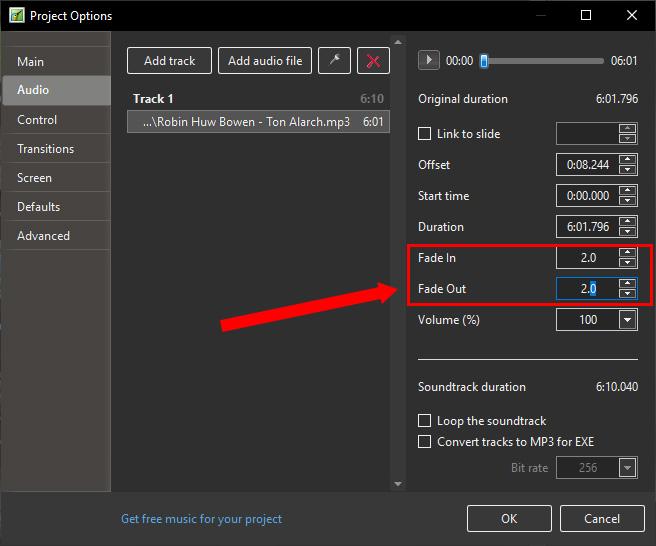Increase Fade In with up arrow
Screen dimensions: 656x546
(627, 252)
